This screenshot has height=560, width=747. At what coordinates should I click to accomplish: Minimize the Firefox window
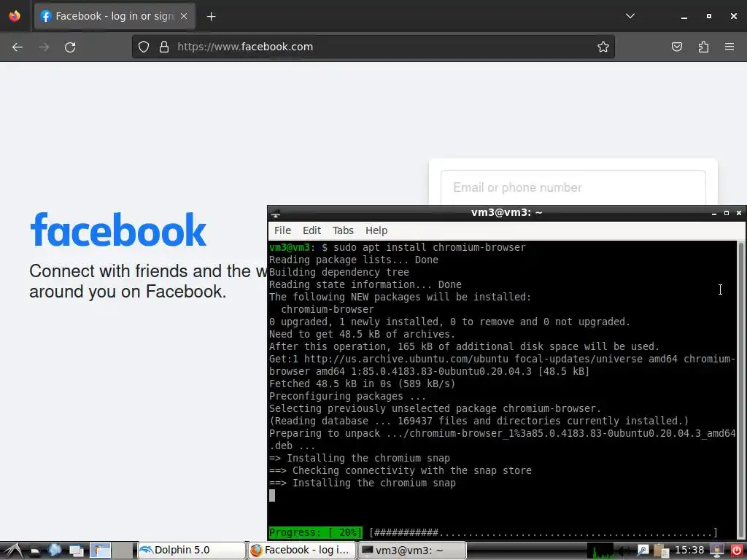tap(684, 16)
